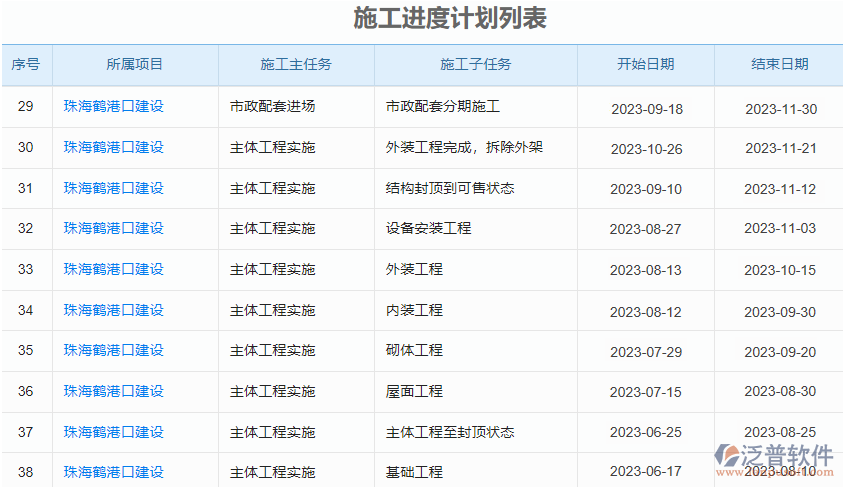This screenshot has height=488, width=844.
Task: Click start date 2023-06-17
Action: click(x=645, y=471)
